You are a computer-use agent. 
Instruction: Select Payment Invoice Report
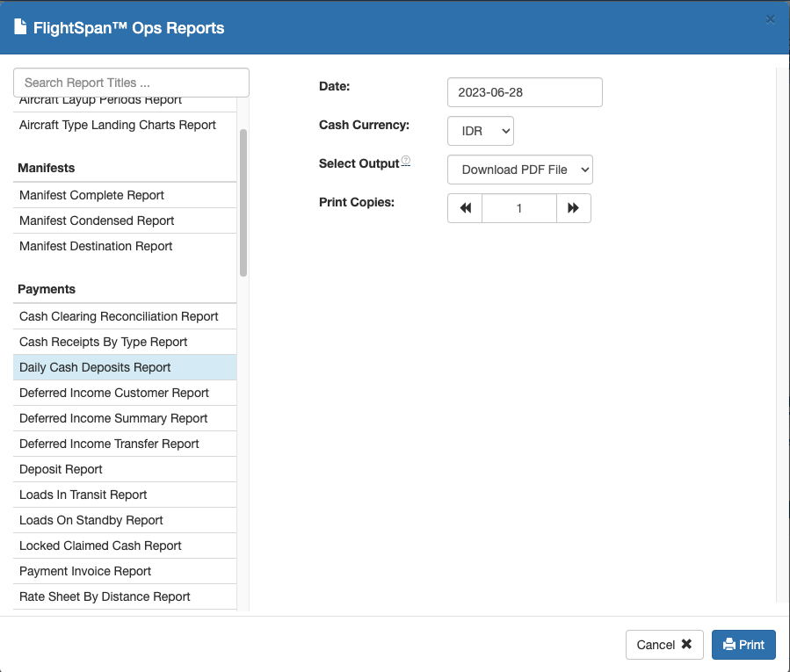coord(125,571)
